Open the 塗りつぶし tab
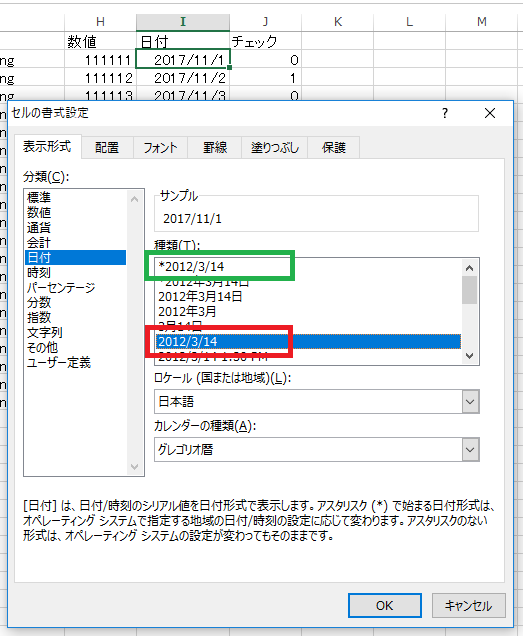 point(275,147)
